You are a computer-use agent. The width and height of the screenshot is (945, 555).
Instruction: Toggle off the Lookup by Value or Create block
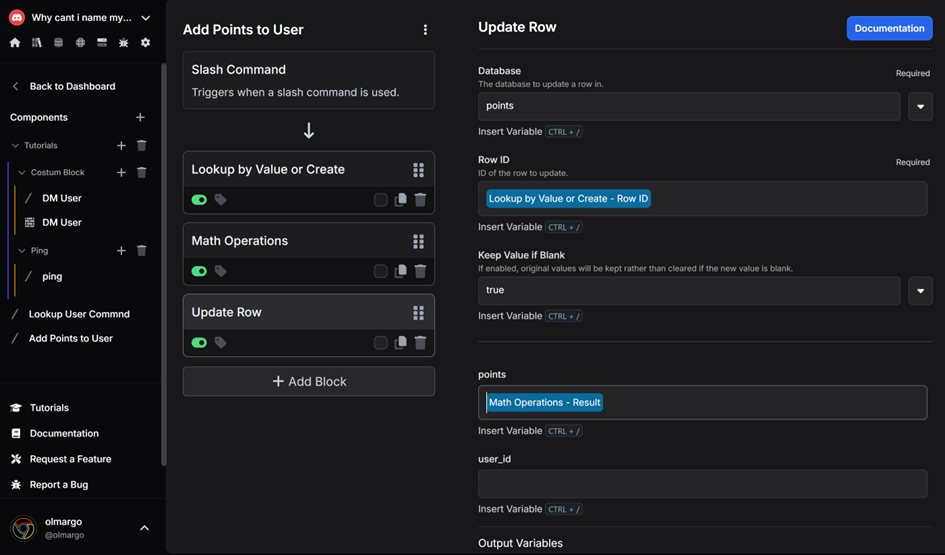click(199, 199)
